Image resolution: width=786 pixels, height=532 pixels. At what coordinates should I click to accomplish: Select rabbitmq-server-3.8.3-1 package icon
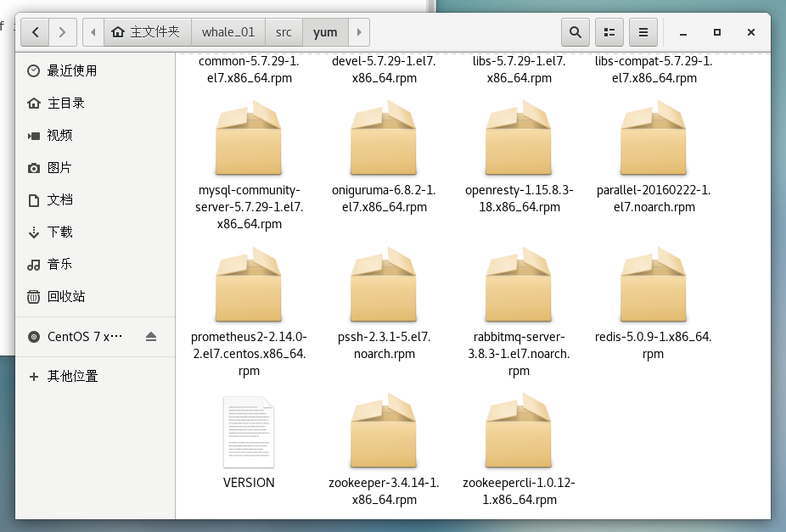[x=519, y=284]
